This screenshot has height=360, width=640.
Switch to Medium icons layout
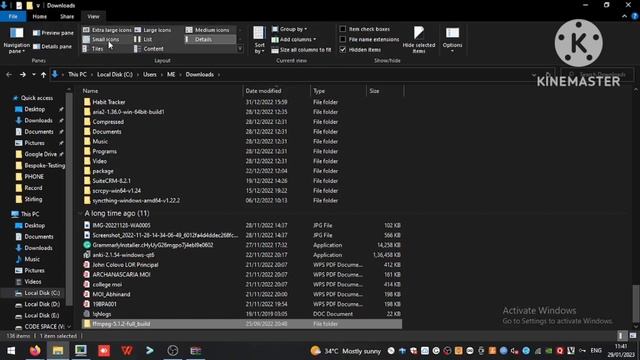(x=207, y=30)
